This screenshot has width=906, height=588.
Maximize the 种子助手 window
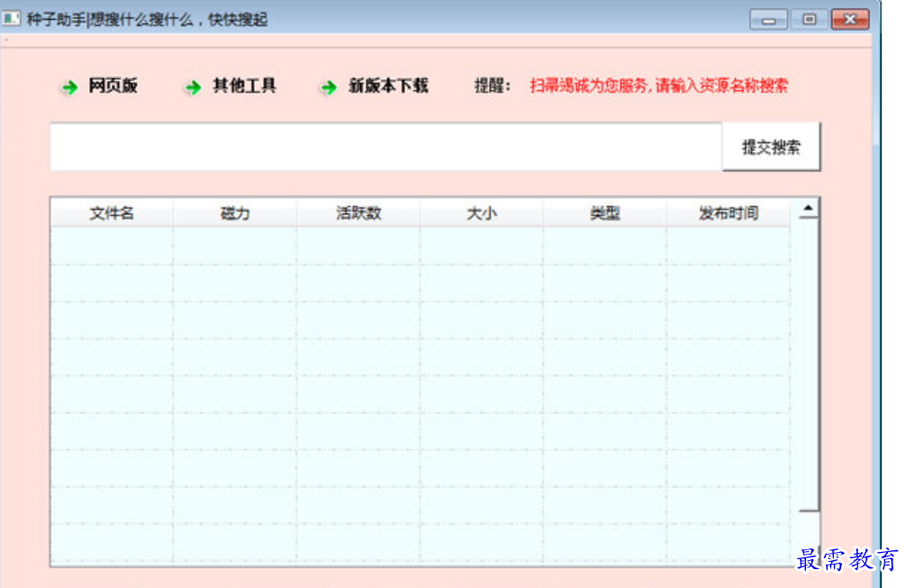(x=809, y=20)
